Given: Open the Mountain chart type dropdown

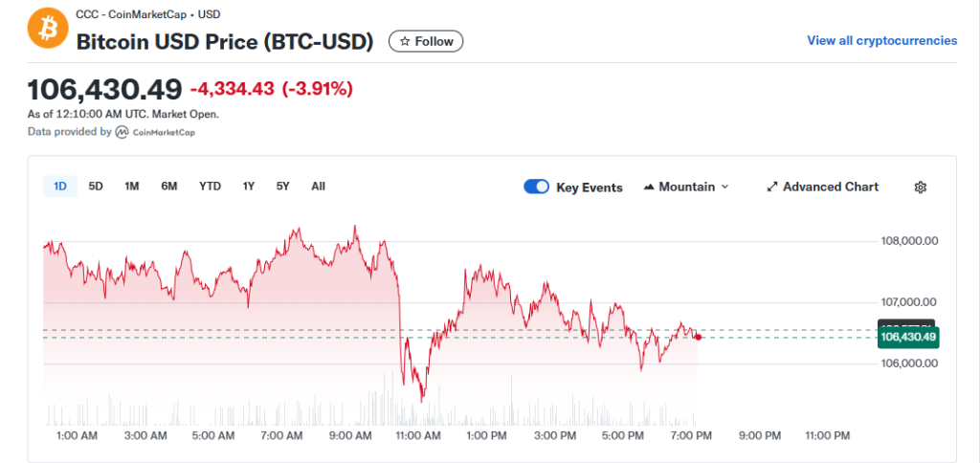Looking at the screenshot, I should click(x=686, y=187).
